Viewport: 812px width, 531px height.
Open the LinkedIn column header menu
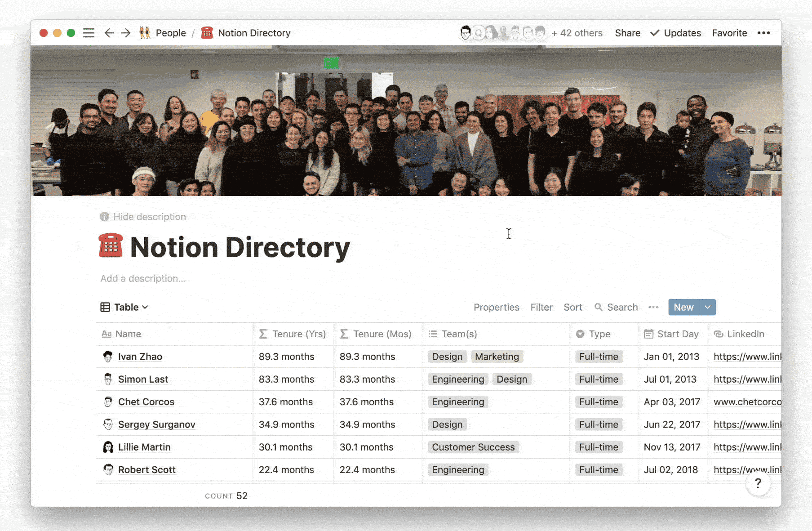(745, 334)
